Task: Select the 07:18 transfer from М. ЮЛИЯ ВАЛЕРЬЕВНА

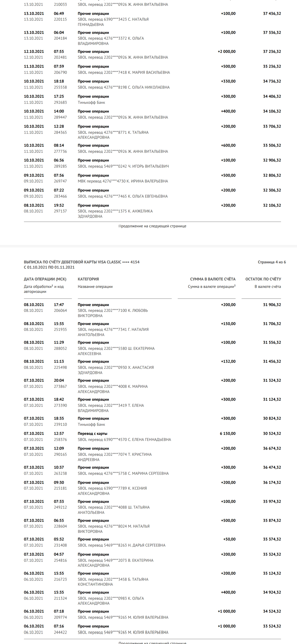Action: pyautogui.click(x=152, y=614)
